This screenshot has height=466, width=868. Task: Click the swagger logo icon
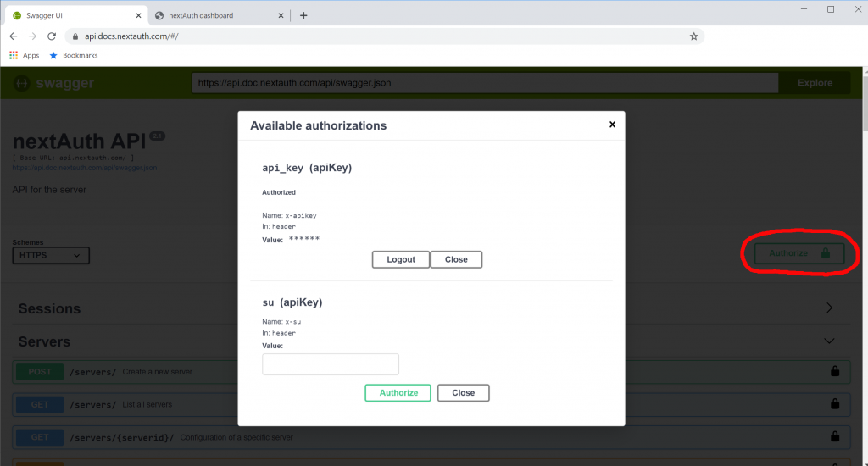tap(21, 83)
